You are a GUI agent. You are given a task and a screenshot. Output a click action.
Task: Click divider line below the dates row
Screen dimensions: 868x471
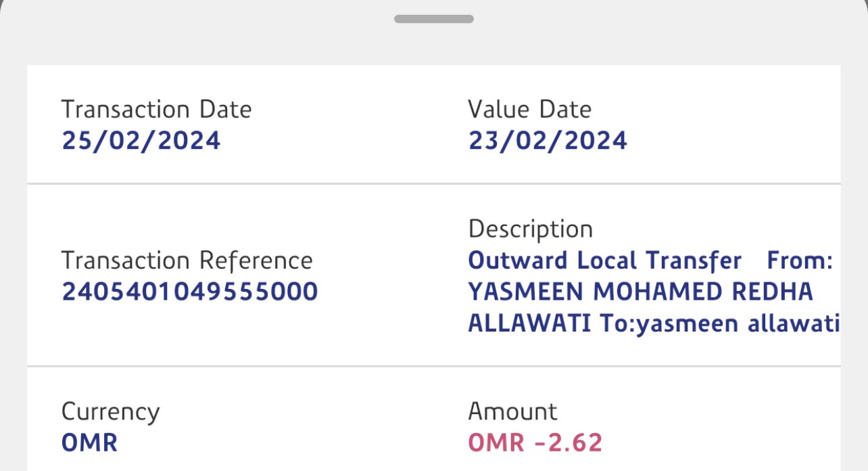(x=433, y=183)
